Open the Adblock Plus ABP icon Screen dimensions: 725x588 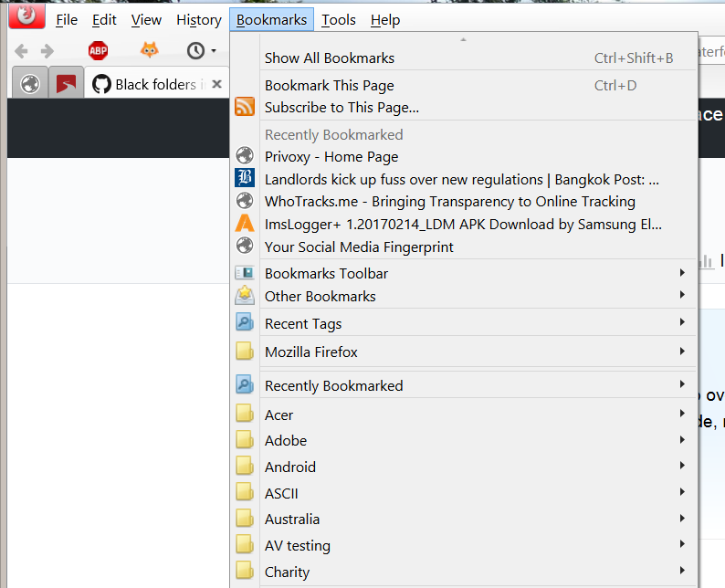tap(98, 50)
